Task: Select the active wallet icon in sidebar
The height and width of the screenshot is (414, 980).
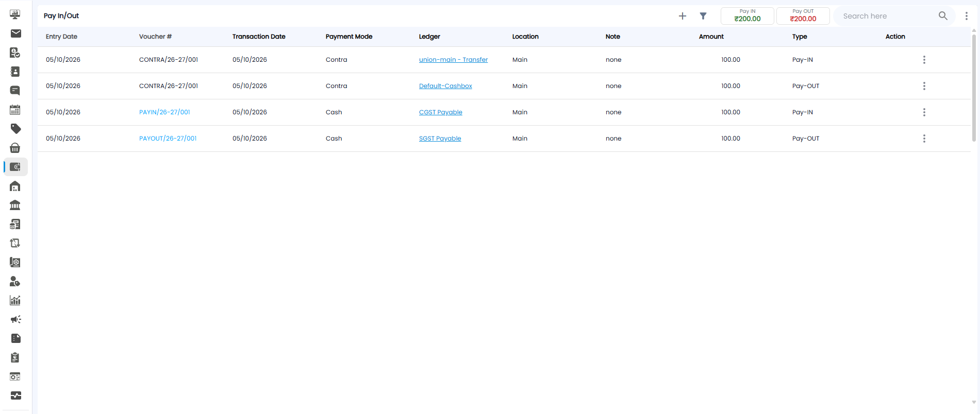Action: pos(15,167)
